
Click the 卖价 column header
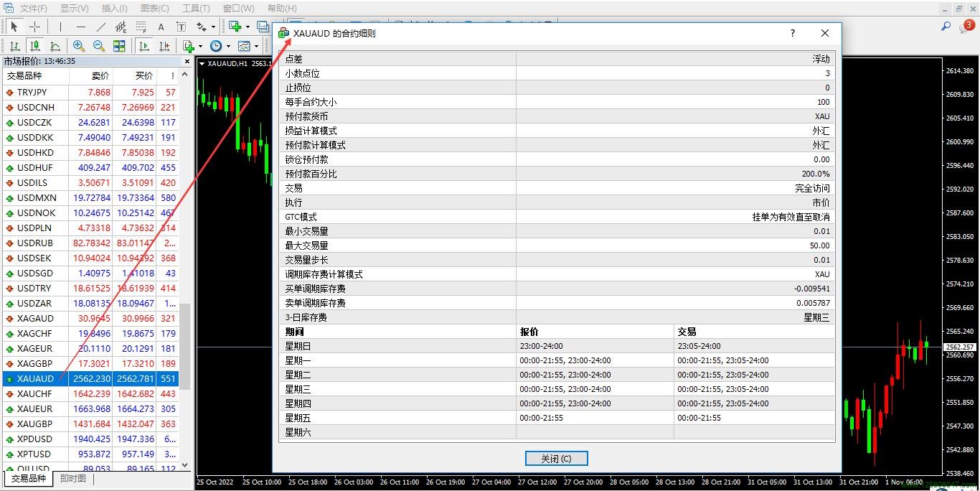click(x=91, y=75)
